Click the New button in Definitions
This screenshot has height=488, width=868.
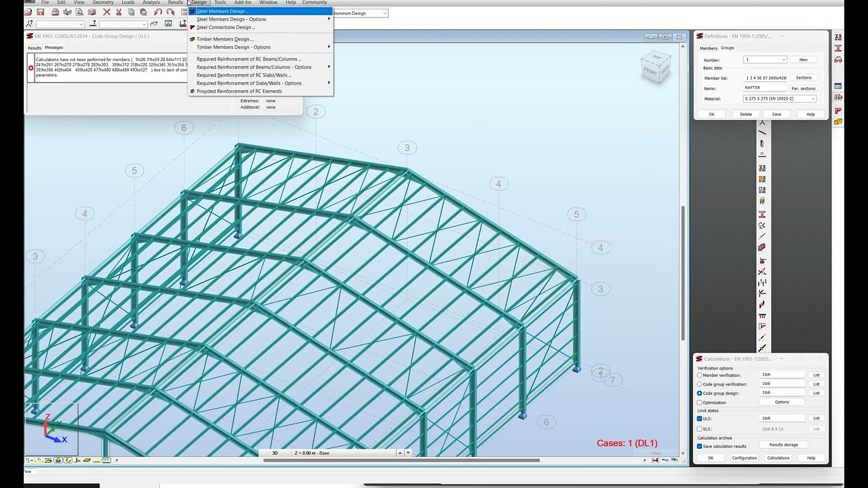[x=803, y=60]
